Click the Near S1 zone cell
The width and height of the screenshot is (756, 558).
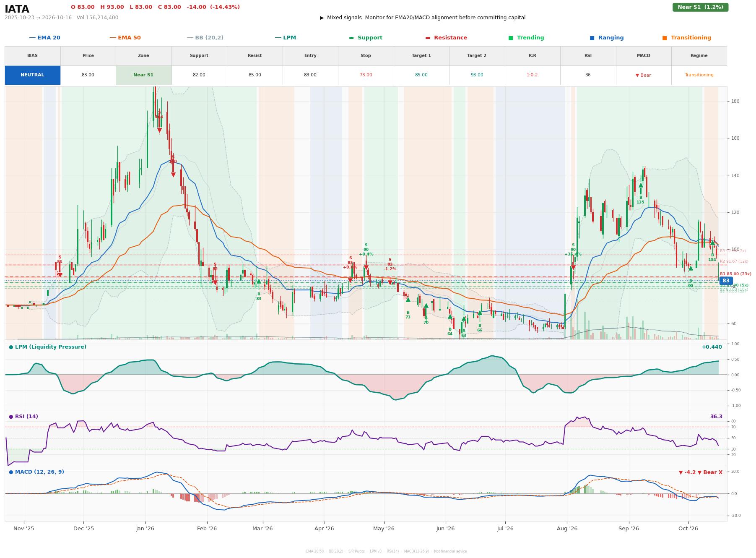coord(143,75)
